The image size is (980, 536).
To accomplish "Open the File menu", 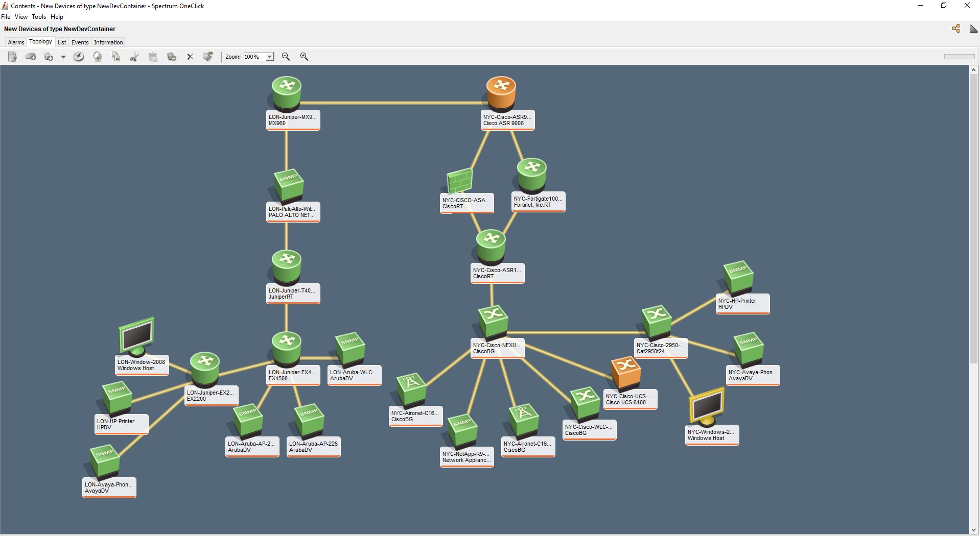I will click(x=6, y=17).
